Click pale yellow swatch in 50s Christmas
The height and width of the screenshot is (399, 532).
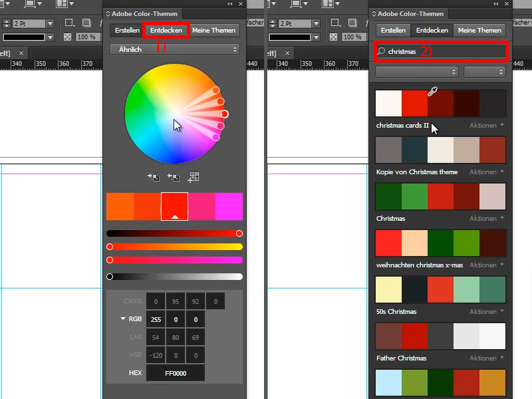coord(388,289)
